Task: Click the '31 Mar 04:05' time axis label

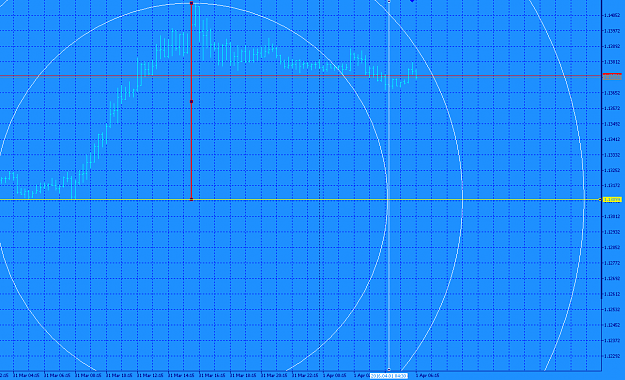Action: [27, 376]
